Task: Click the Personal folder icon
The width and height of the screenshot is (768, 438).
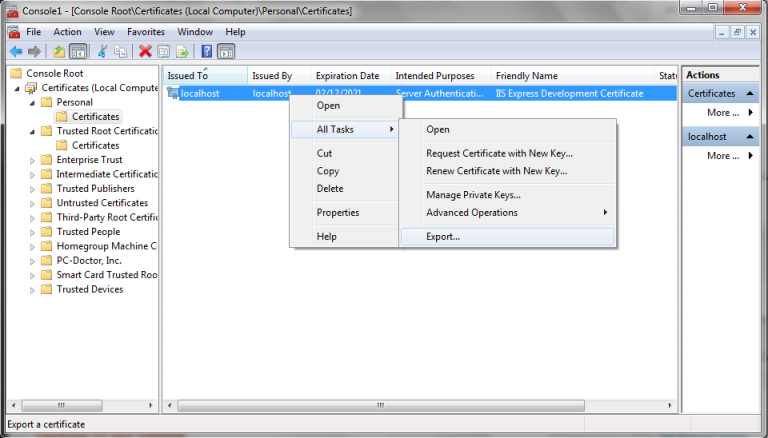Action: pos(47,102)
